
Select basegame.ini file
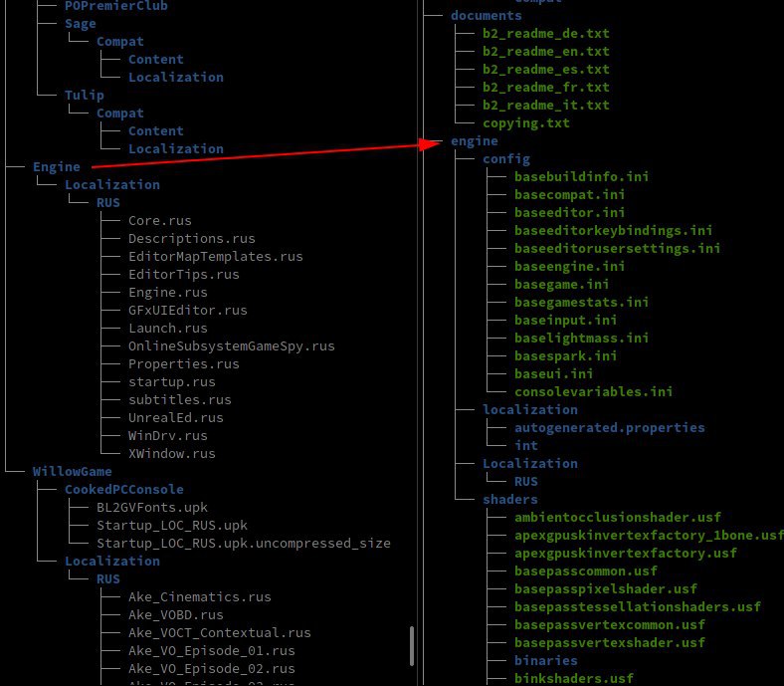pos(561,284)
